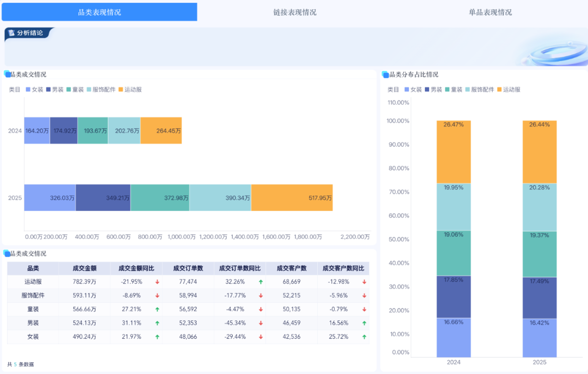This screenshot has width=588, height=374.
Task: Toggle 运动服 legend in the horizontal bar chart
Action: pos(129,90)
